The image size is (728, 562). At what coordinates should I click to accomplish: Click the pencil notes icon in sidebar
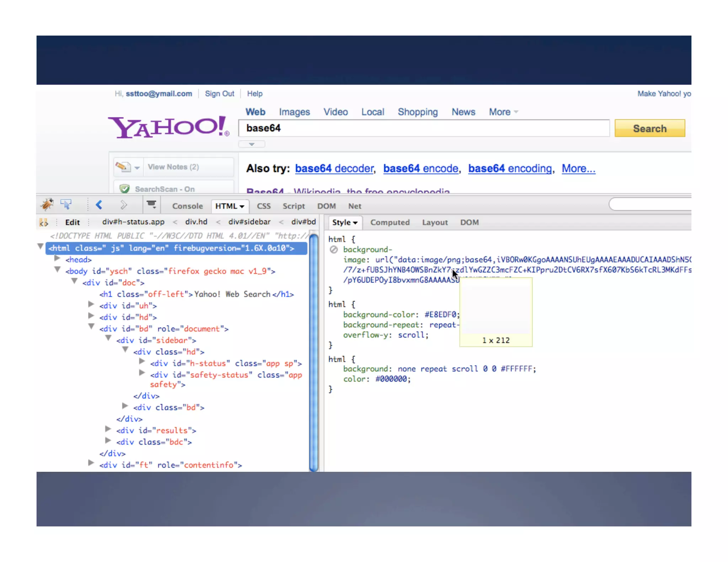tap(123, 167)
